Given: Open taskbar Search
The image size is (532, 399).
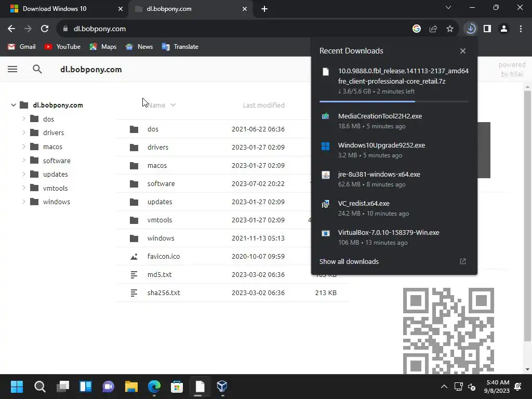Looking at the screenshot, I should [39, 387].
